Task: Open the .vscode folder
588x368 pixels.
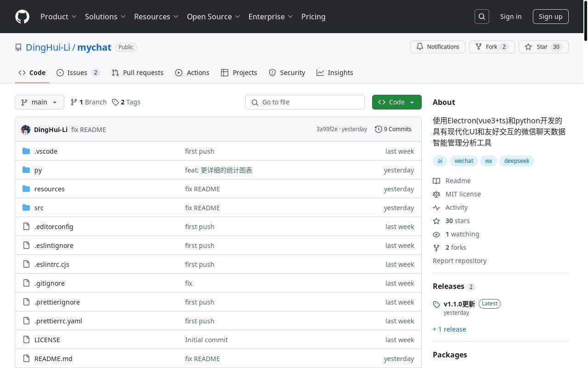Action: (x=46, y=151)
